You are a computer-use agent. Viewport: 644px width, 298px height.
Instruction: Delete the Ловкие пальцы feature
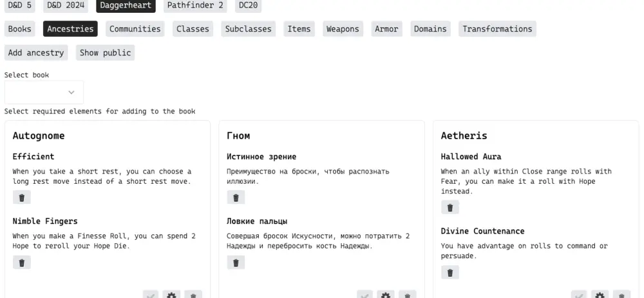coord(236,263)
